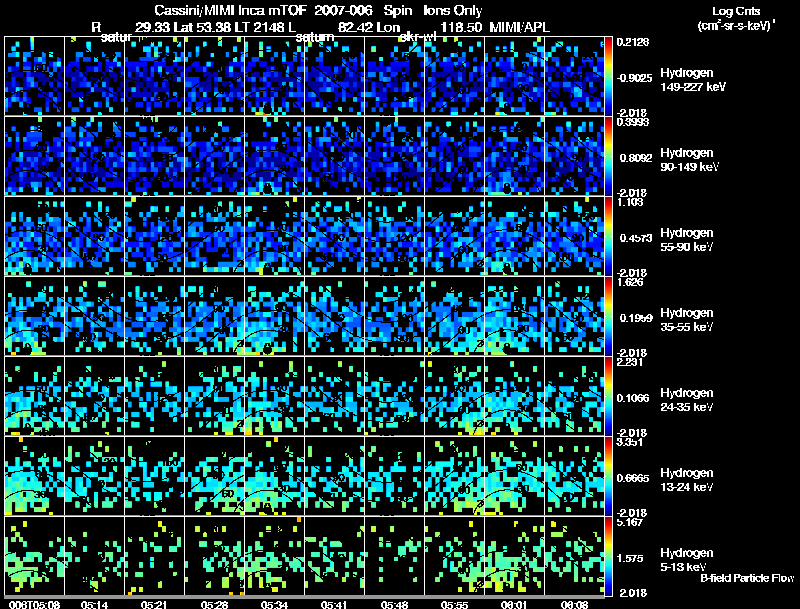Click the '1.103' colorbar value
The height and width of the screenshot is (609, 800).
coord(630,202)
